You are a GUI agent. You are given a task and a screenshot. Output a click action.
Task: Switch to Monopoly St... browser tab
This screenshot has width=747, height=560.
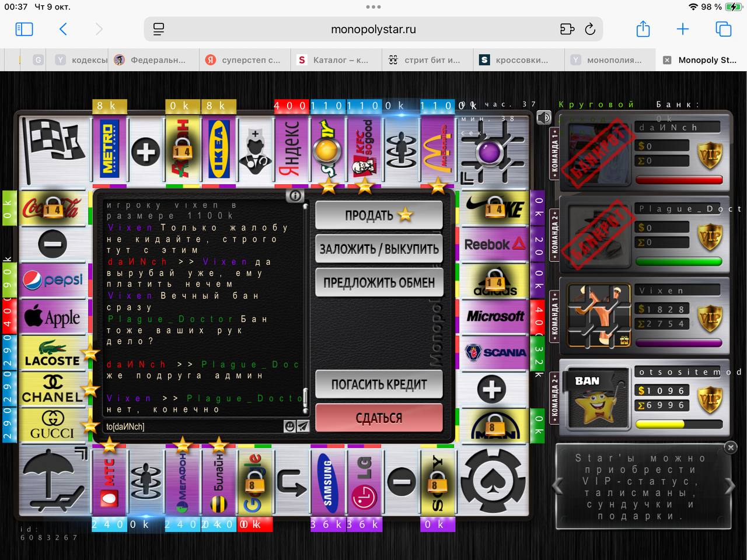pos(701,60)
